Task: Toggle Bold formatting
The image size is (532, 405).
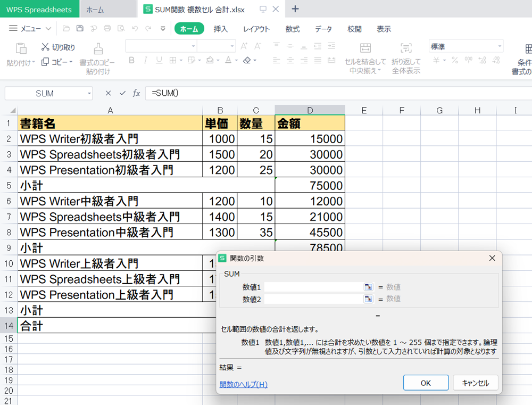Action: point(131,61)
